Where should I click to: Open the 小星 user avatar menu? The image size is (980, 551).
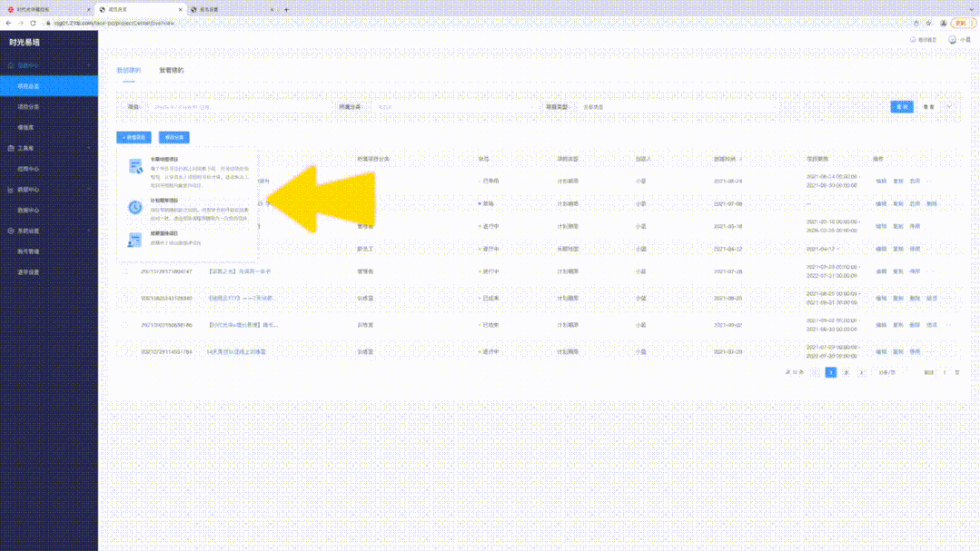tap(960, 39)
